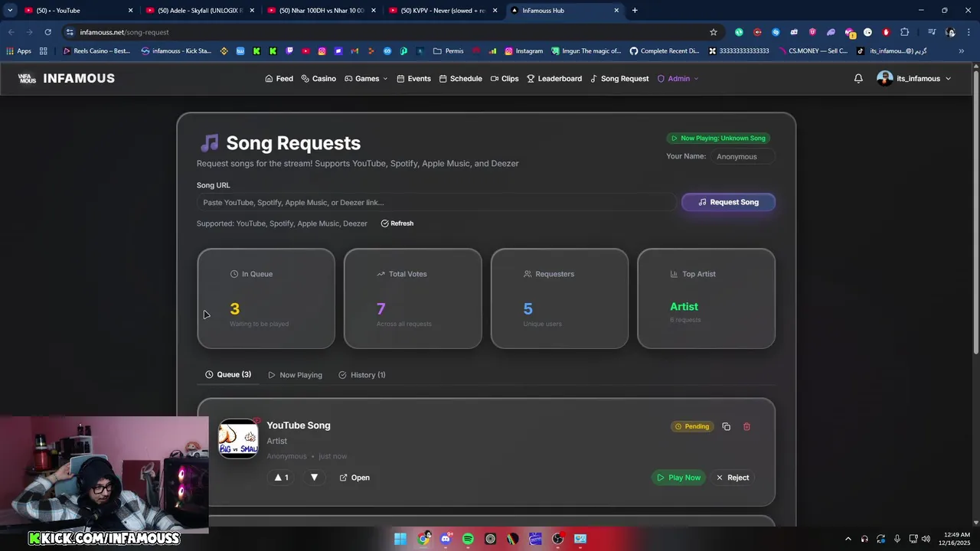Open the YouTube Song link
The width and height of the screenshot is (980, 551).
click(x=354, y=478)
